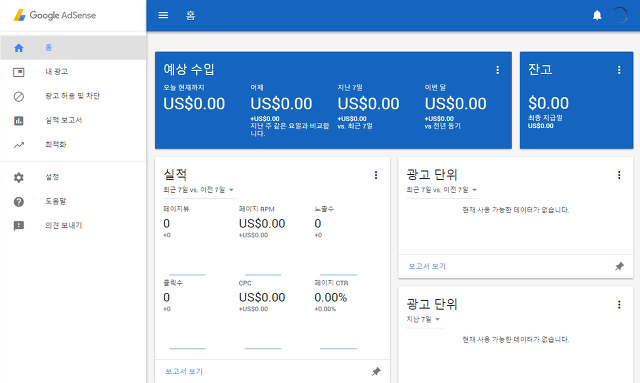This screenshot has width=640, height=383.
Task: Click 페이지뷰 metric value
Action: click(x=167, y=224)
